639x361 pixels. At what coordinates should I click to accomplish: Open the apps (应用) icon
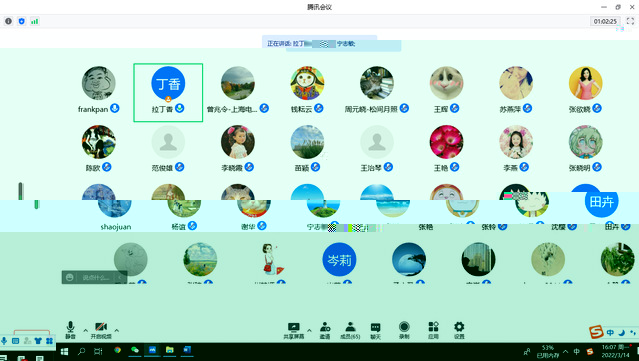point(433,330)
